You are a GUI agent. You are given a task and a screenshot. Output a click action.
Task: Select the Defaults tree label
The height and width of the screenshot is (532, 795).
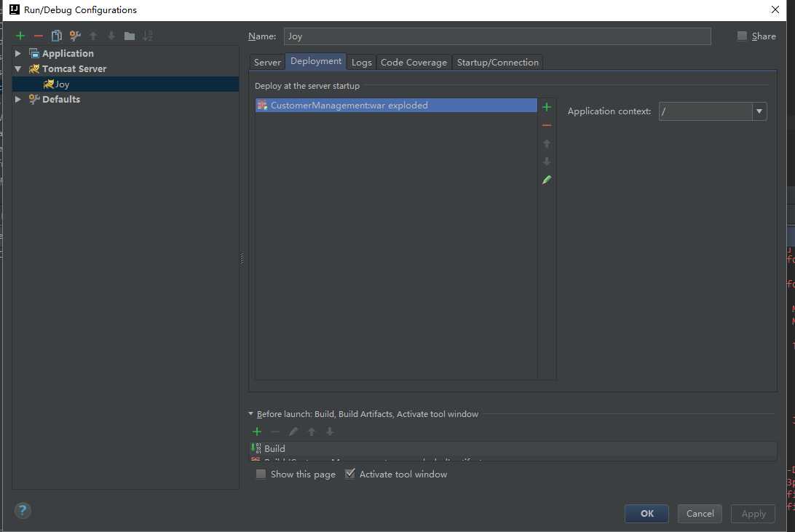61,99
